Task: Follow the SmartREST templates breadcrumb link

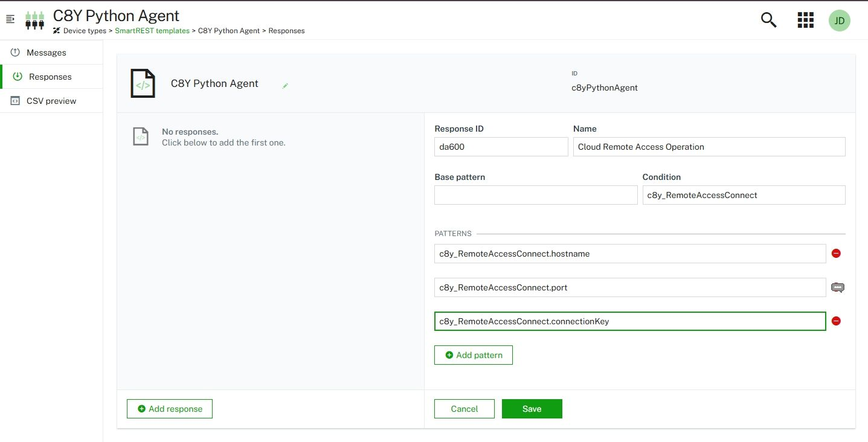Action: click(x=152, y=31)
